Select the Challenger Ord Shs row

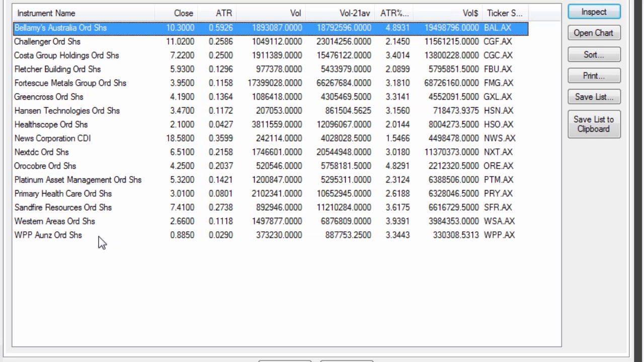click(271, 42)
